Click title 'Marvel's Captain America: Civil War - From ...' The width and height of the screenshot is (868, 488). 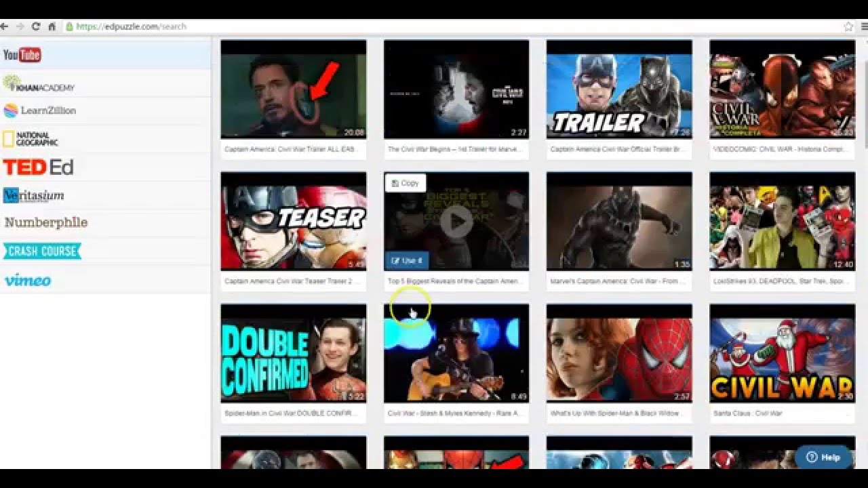pos(617,281)
